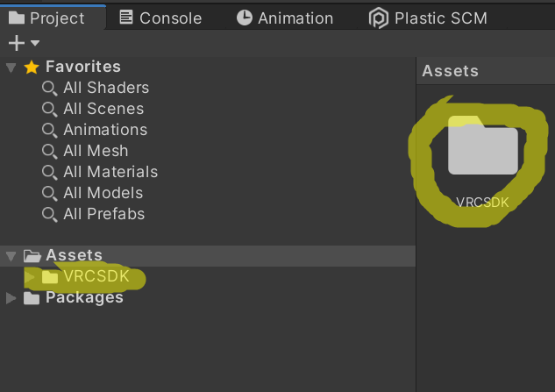
Task: Click the plus create asset button
Action: [x=15, y=43]
